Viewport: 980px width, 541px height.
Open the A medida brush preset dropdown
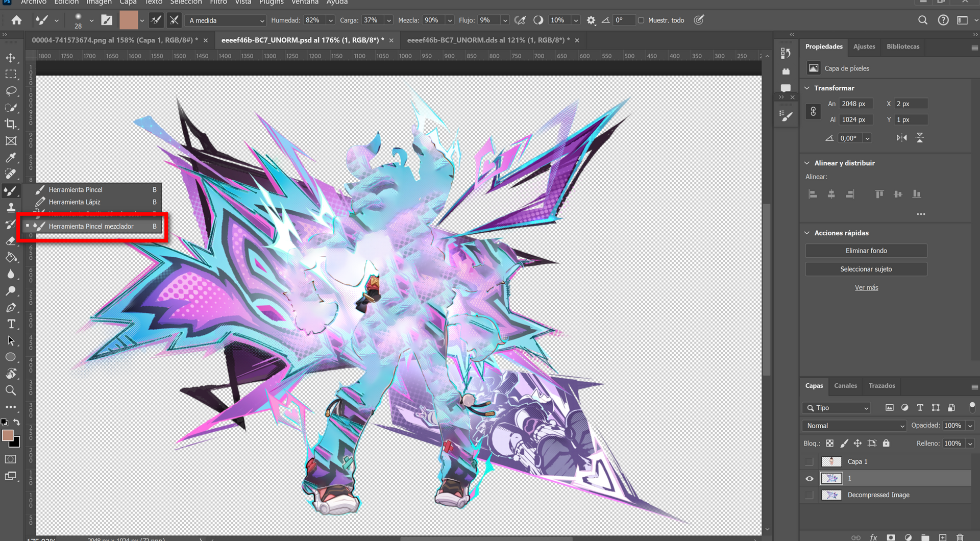(226, 20)
